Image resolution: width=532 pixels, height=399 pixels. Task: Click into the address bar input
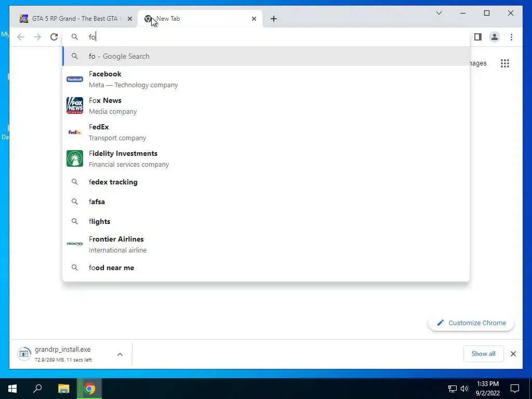(266, 37)
